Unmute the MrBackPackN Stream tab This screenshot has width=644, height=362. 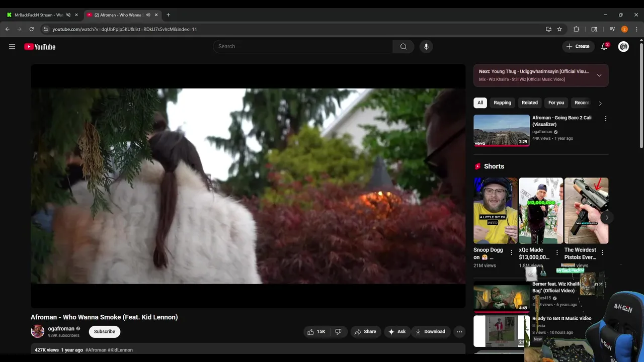pyautogui.click(x=68, y=15)
